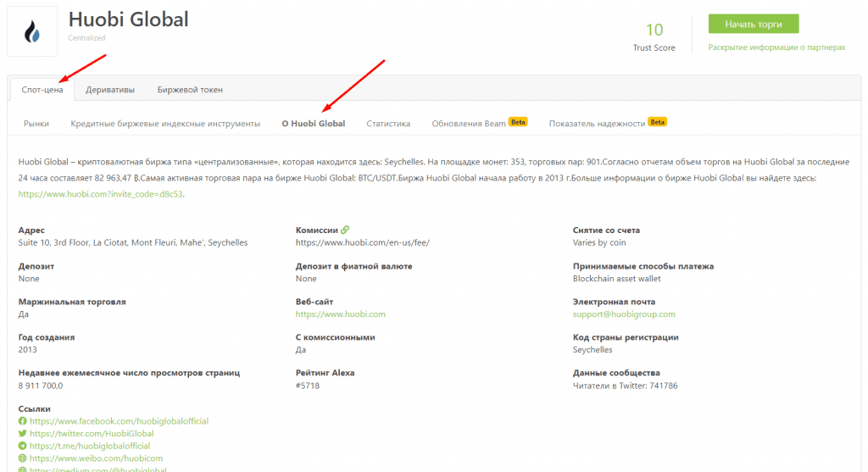The height and width of the screenshot is (472, 868).
Task: Click the Депозит в фиатной валюте heading
Action: pos(353,266)
